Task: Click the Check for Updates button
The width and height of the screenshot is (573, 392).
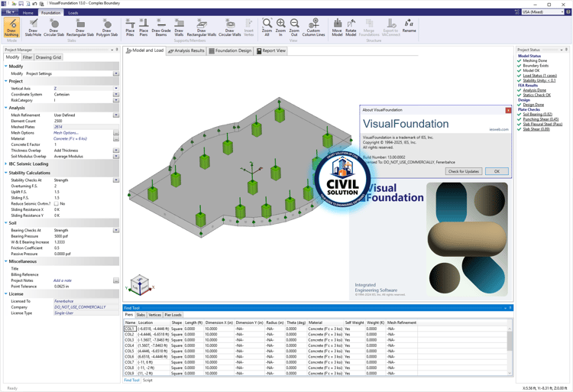Action: [464, 171]
